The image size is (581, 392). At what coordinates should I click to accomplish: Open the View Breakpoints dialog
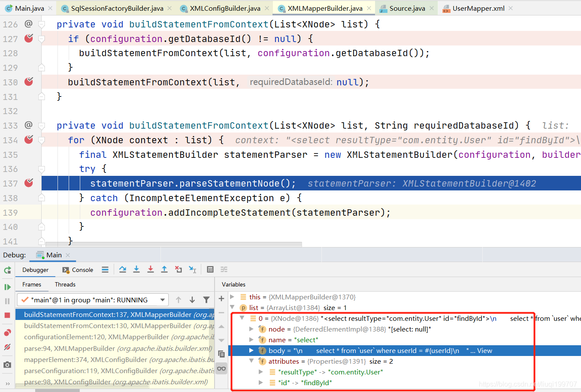(x=7, y=333)
